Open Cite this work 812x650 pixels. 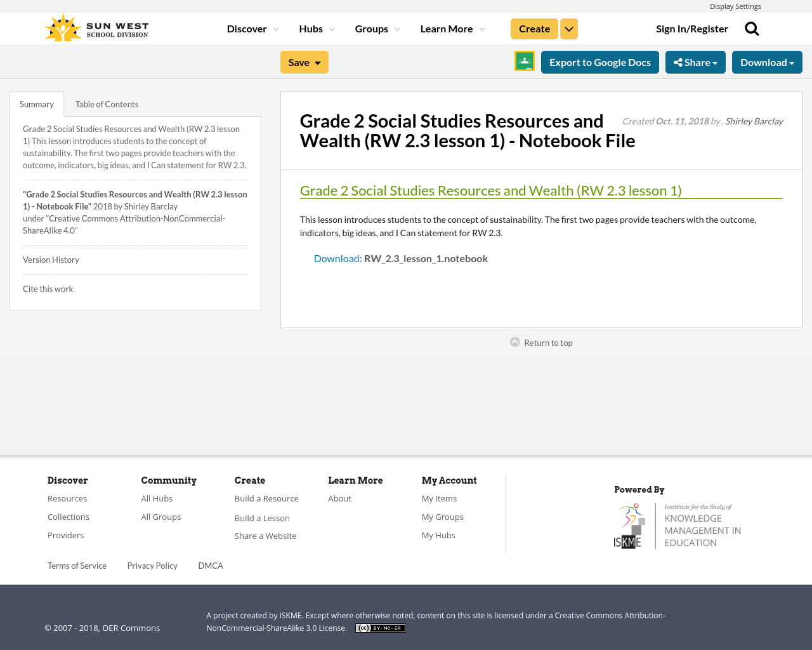[x=48, y=288]
